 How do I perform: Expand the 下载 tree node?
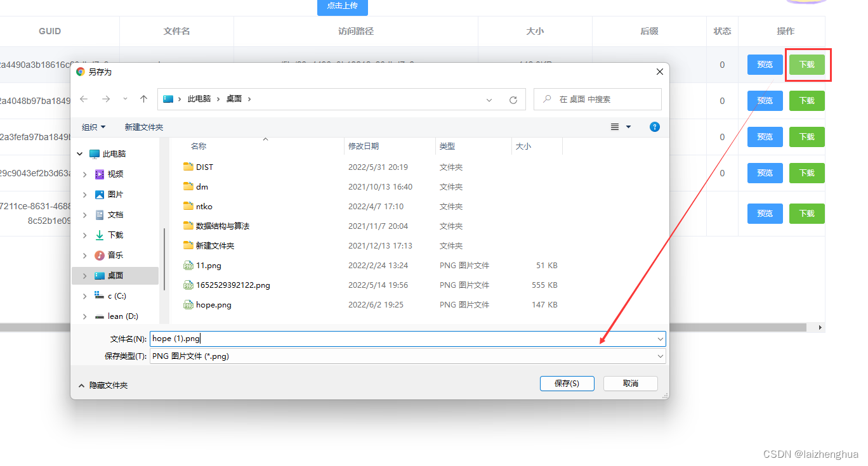click(x=84, y=235)
